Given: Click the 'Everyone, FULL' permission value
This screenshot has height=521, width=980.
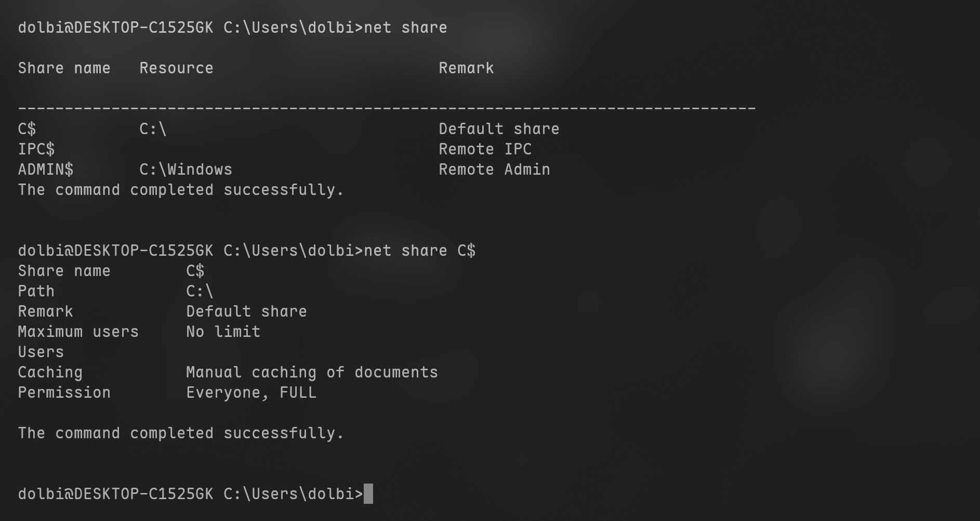Looking at the screenshot, I should [251, 393].
